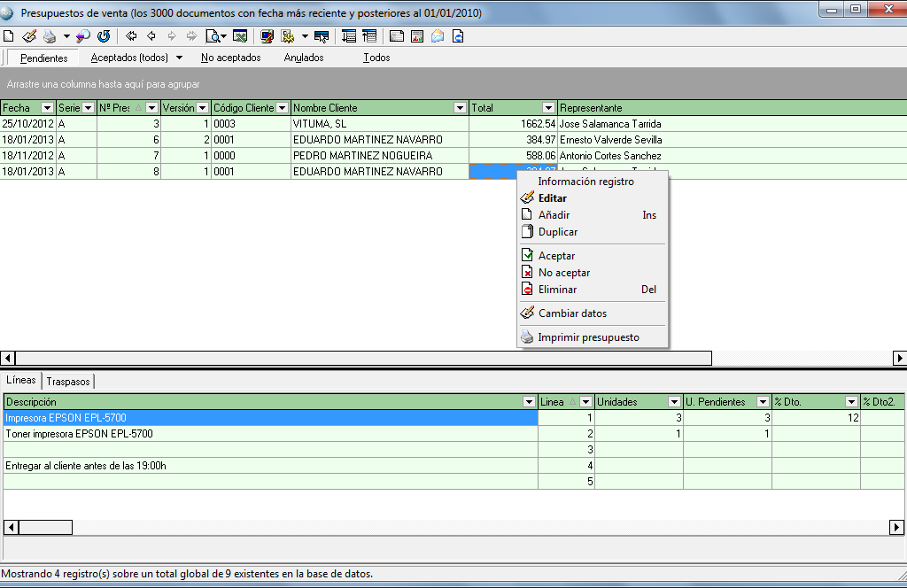Go to first record arrow icon
Image resolution: width=907 pixels, height=588 pixels.
coord(131,36)
